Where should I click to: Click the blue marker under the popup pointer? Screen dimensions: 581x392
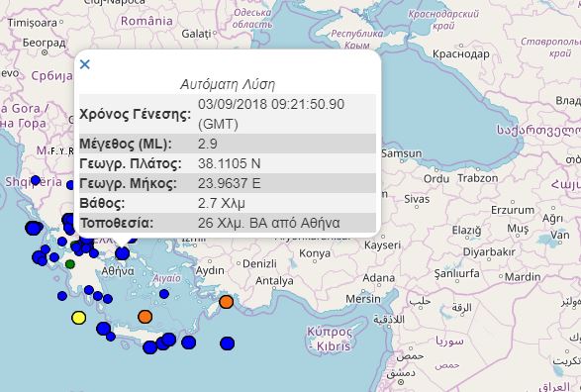(123, 253)
